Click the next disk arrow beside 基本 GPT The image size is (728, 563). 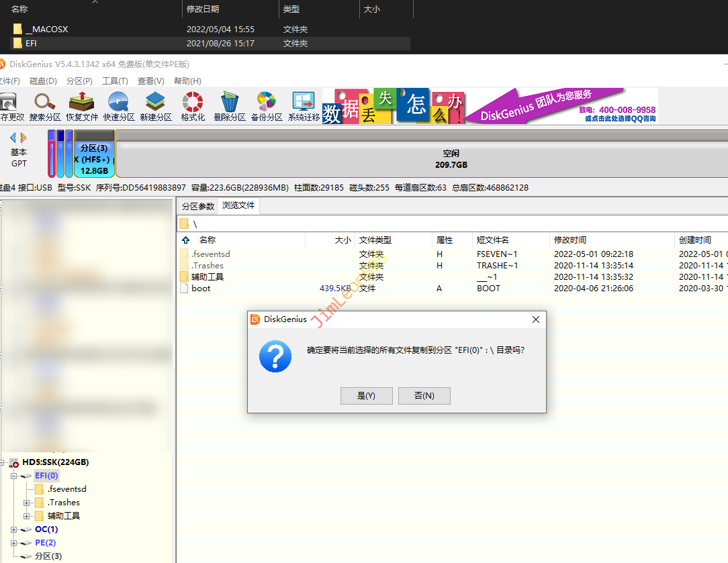(x=24, y=138)
